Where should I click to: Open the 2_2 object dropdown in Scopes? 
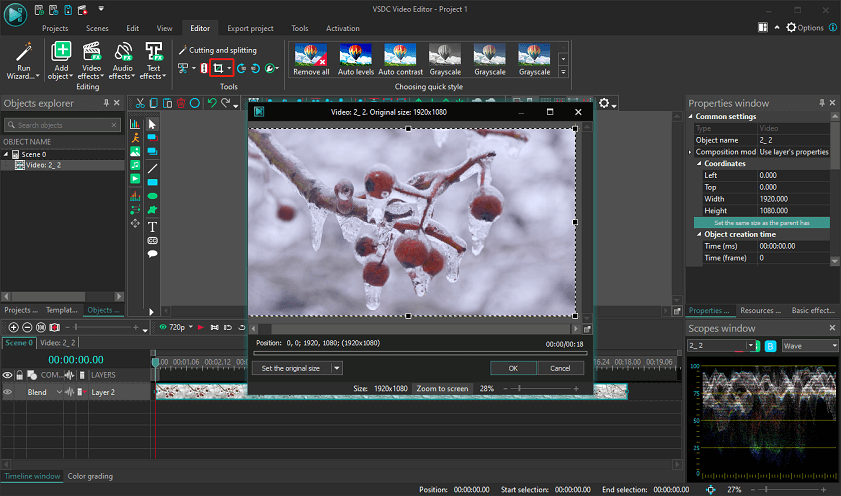coord(750,346)
